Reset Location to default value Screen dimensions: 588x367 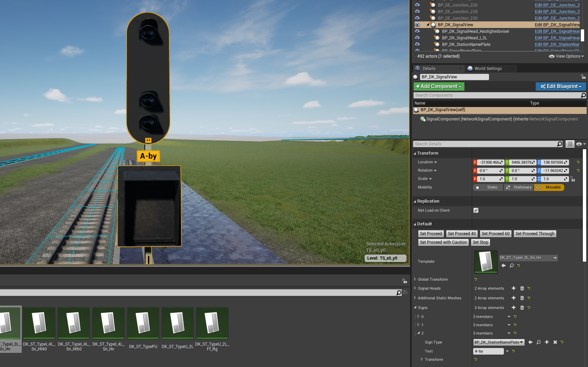click(578, 162)
